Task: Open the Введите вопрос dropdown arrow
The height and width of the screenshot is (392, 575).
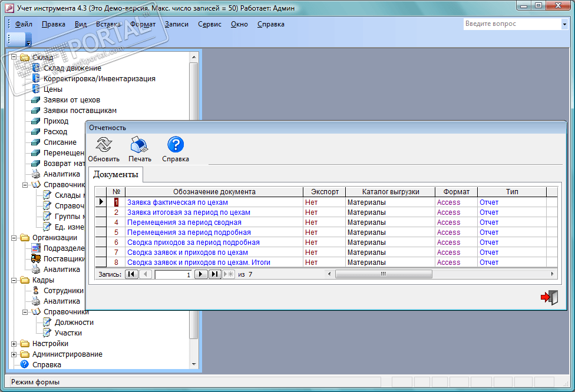Action: [x=564, y=24]
